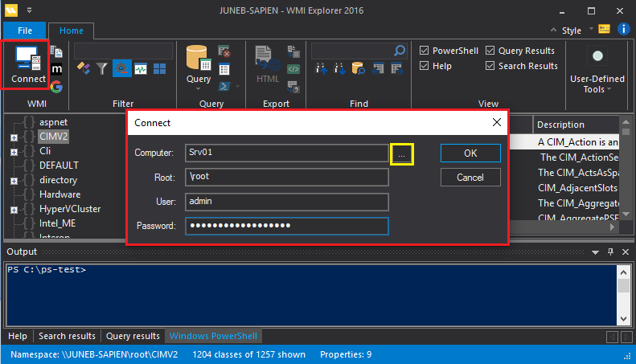Viewport: 636px width, 364px height.
Task: Switch to the Query results tab
Action: 133,336
